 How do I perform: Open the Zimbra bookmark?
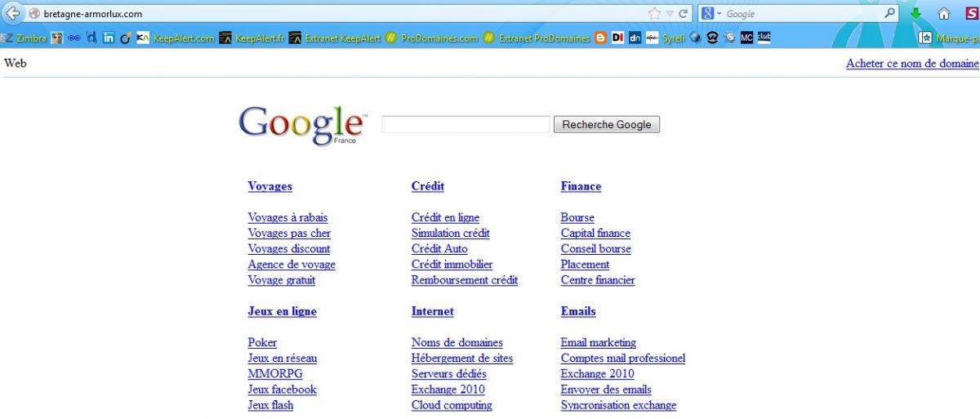(24, 38)
